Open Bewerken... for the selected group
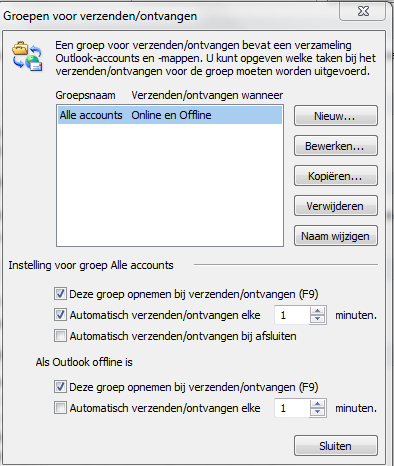Screen dimensions: 394x466 (x=336, y=146)
